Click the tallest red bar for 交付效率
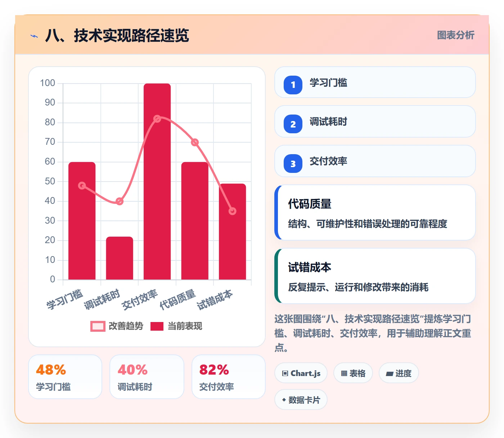Image resolution: width=504 pixels, height=438 pixels. [x=157, y=182]
